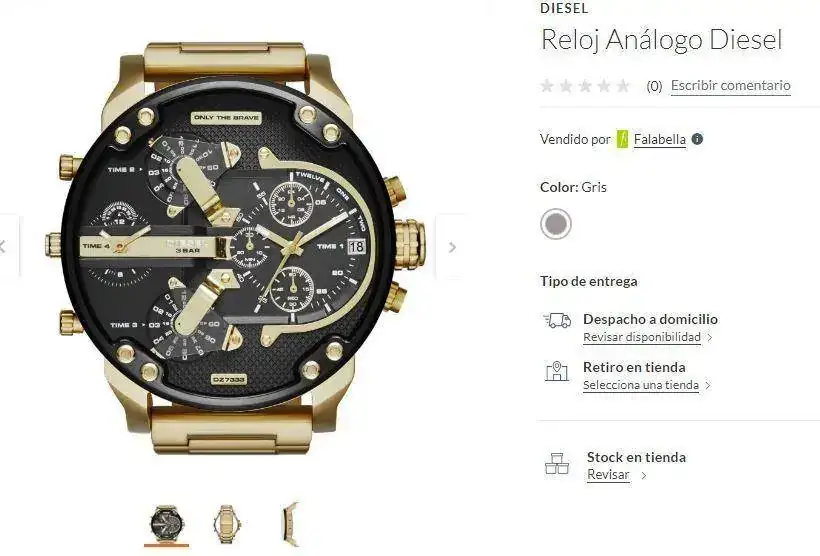Click the first rating star
The image size is (820, 556).
[x=547, y=85]
